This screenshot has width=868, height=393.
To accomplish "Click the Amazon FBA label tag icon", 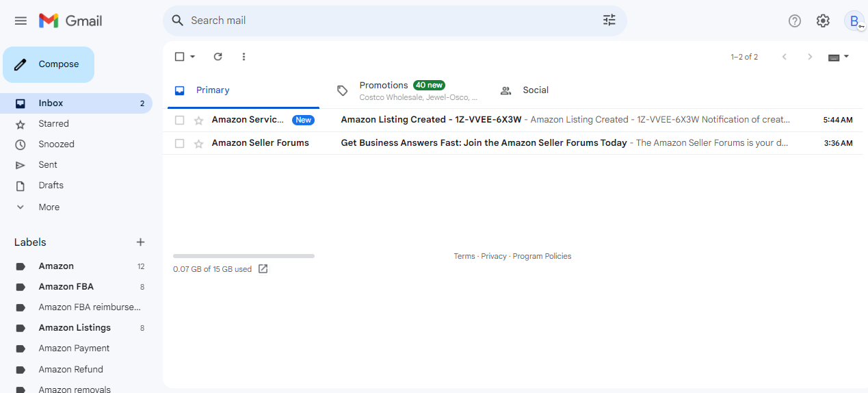I will tap(21, 287).
